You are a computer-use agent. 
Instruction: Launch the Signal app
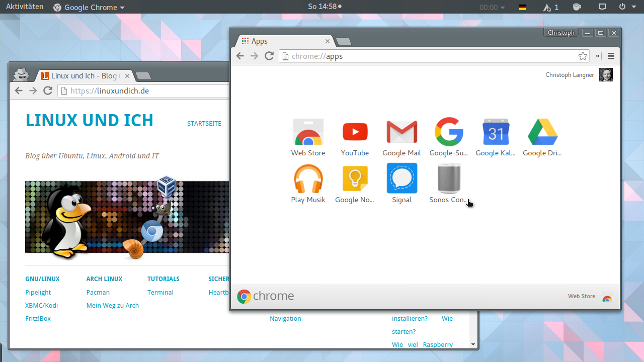tap(401, 184)
